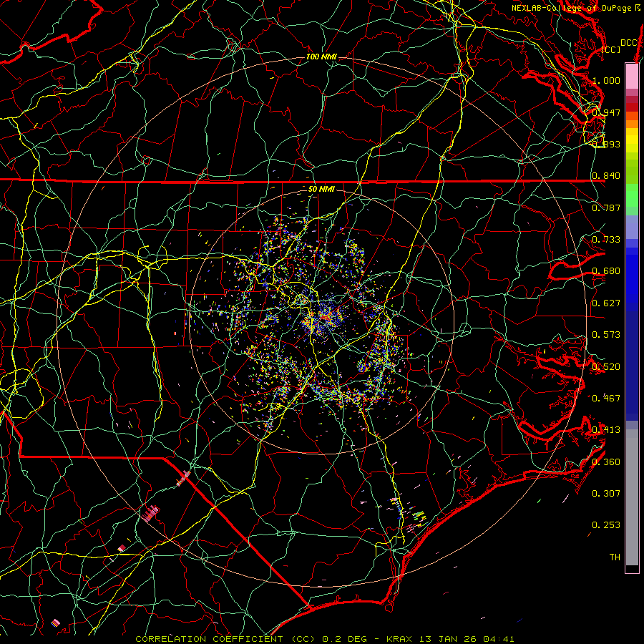Click the 0.787 legend value

click(x=606, y=208)
